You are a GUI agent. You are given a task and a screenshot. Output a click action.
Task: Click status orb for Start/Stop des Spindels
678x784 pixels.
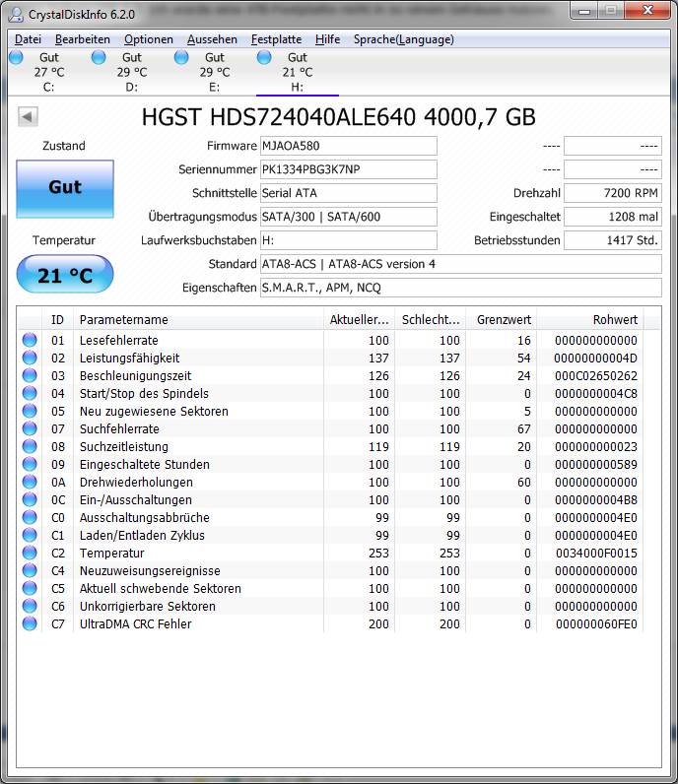click(30, 394)
